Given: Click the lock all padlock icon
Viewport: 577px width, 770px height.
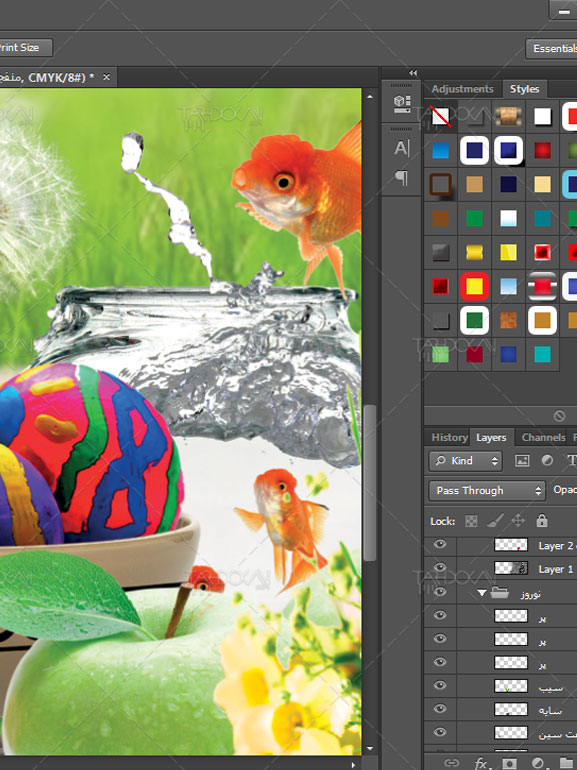Looking at the screenshot, I should pos(542,521).
